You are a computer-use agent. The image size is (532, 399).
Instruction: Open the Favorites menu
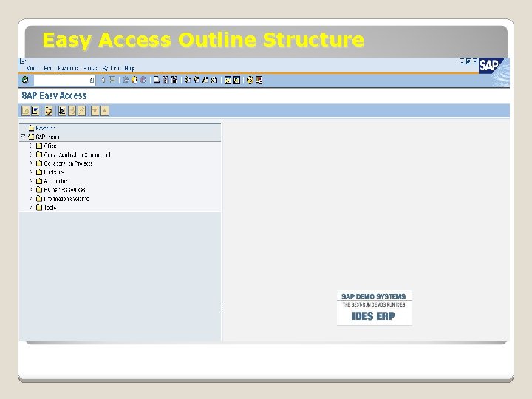(67, 68)
